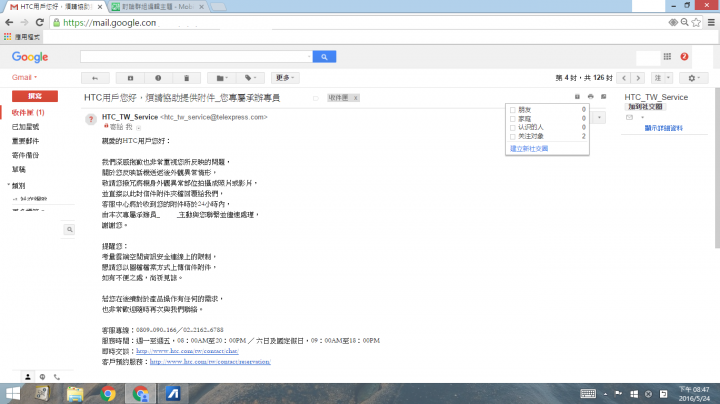Bookmark this page with the star

[696, 22]
